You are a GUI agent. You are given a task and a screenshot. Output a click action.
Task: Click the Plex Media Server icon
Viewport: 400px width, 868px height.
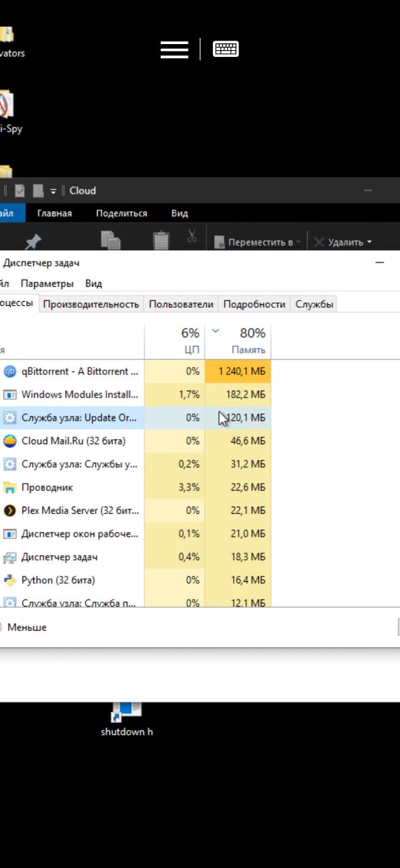10,510
